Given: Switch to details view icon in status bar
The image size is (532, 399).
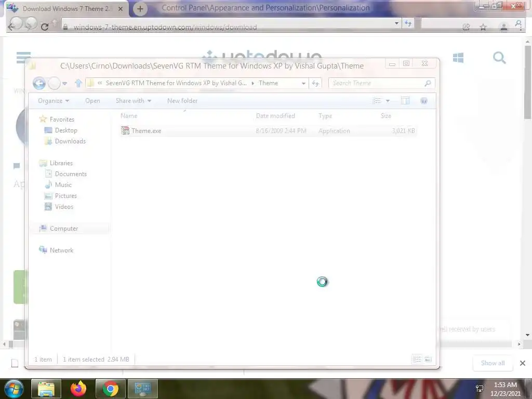Looking at the screenshot, I should coord(417,359).
